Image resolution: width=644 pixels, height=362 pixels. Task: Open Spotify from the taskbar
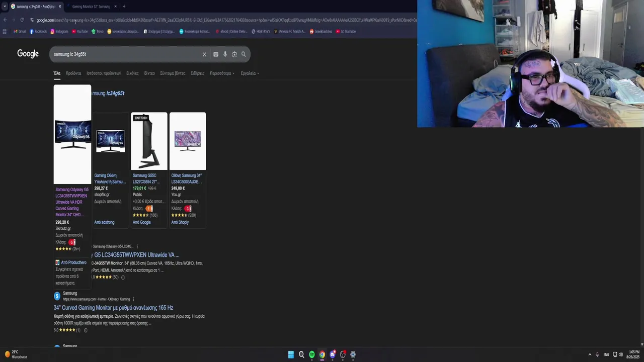[x=312, y=354]
